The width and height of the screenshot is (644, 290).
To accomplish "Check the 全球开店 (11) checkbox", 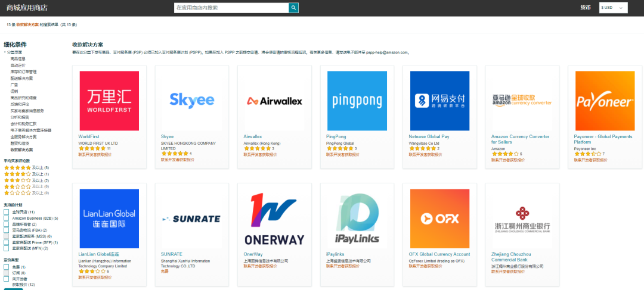I will 6,212.
